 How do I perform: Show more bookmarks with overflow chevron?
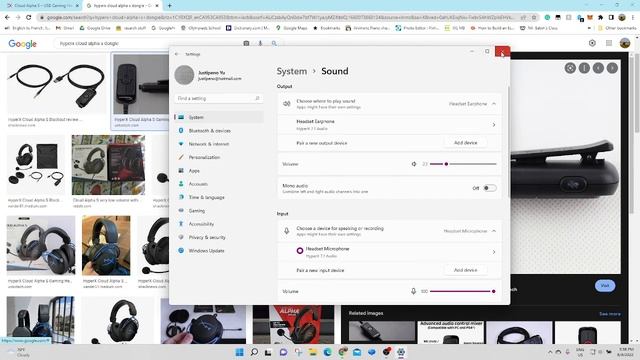click(589, 28)
